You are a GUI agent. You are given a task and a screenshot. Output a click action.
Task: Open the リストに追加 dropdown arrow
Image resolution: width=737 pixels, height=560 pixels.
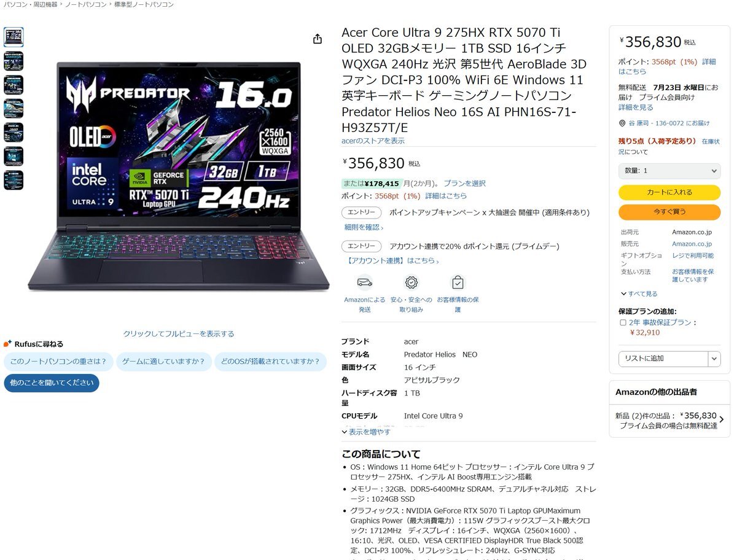point(714,358)
